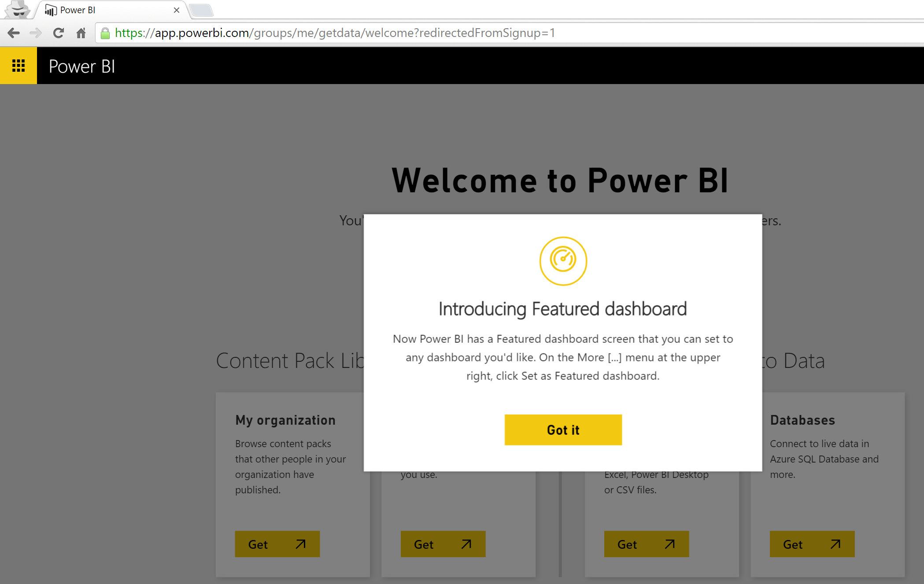This screenshot has width=924, height=584.
Task: Click the green SSL padlock icon
Action: 105,33
